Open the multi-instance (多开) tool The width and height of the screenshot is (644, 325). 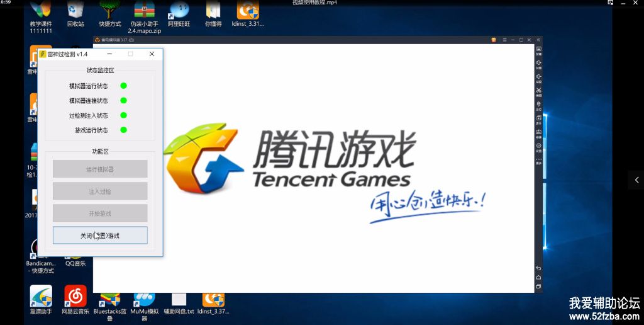point(538,118)
